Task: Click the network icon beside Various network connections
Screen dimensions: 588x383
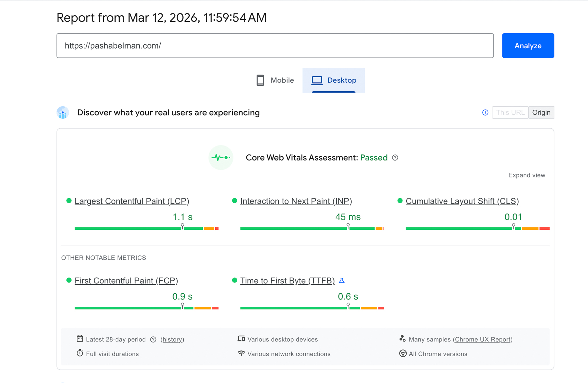Action: pyautogui.click(x=241, y=354)
